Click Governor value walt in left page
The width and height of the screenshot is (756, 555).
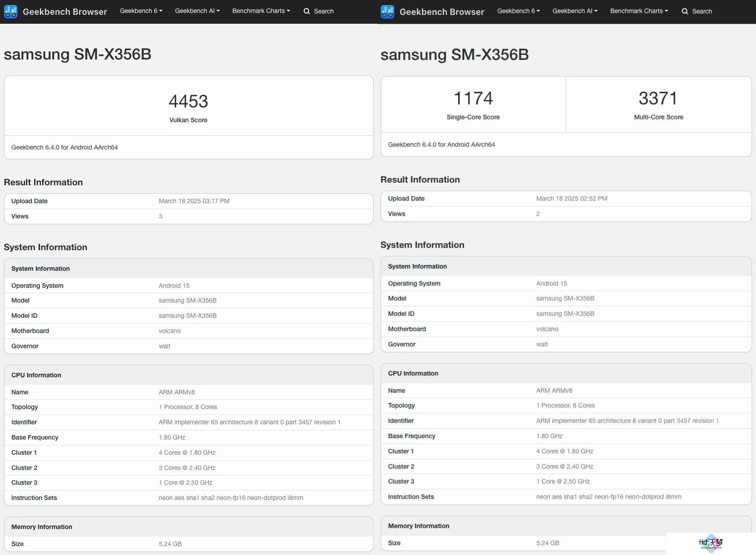point(164,346)
